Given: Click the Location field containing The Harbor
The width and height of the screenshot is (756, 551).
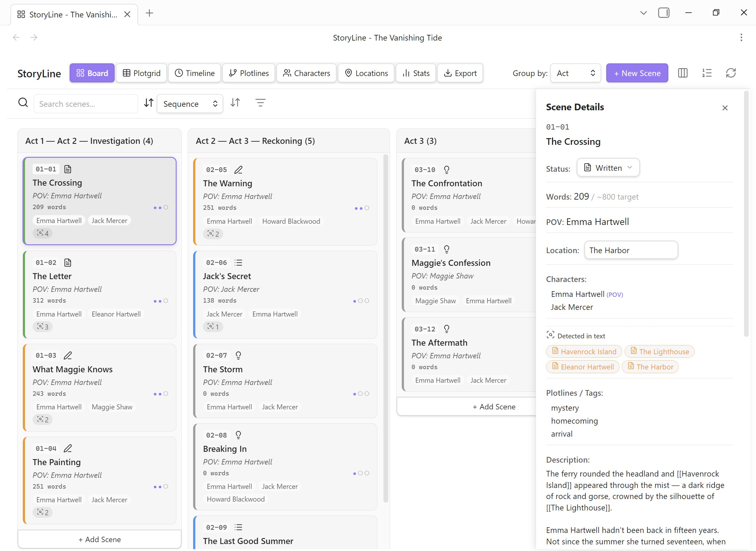Looking at the screenshot, I should pyautogui.click(x=631, y=250).
